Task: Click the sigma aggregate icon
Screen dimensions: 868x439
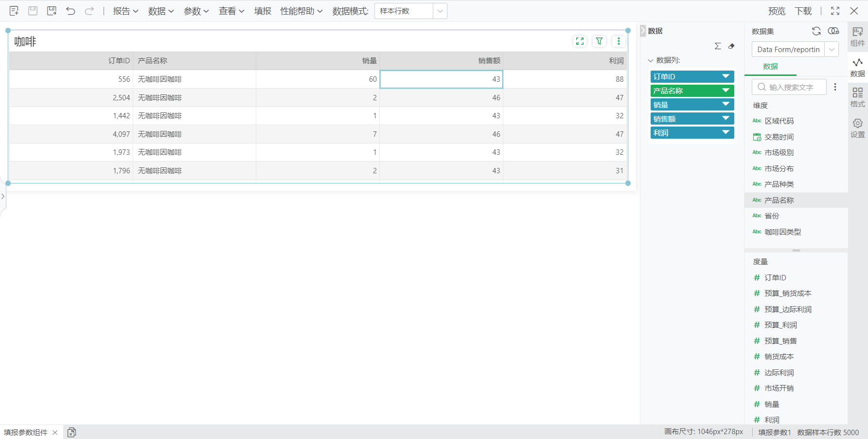Action: point(718,46)
